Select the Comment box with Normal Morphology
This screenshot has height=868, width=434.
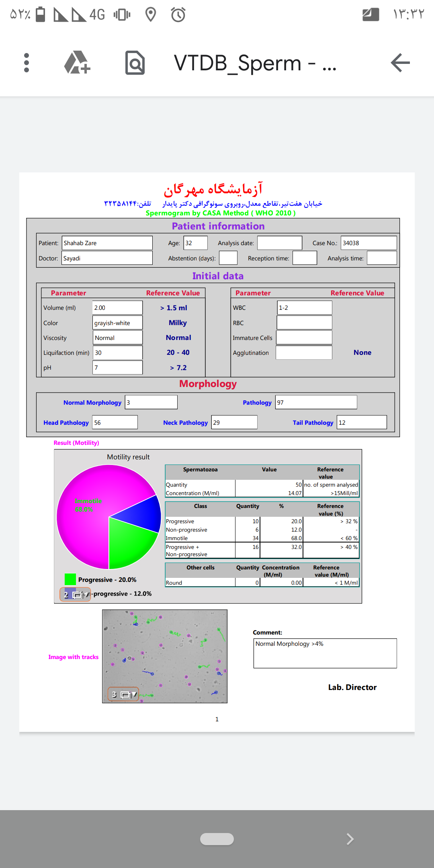325,653
